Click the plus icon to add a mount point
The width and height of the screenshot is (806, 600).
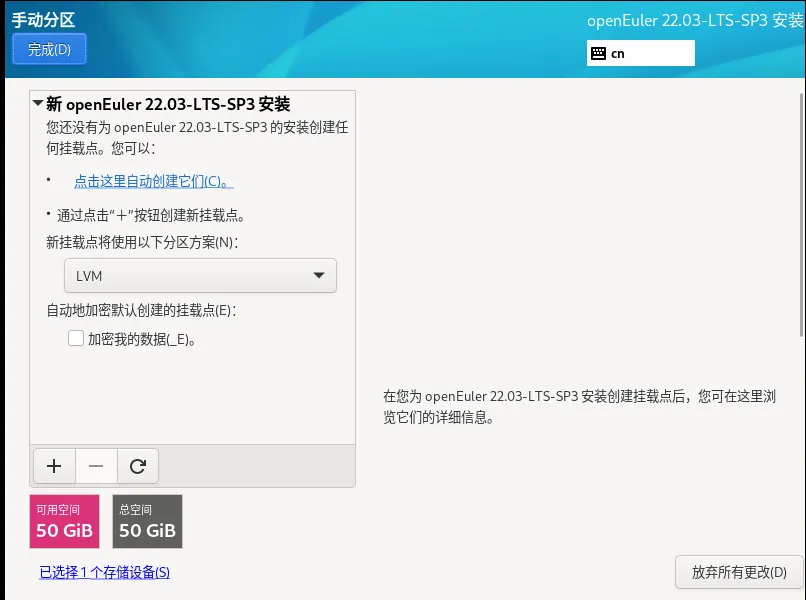[54, 466]
